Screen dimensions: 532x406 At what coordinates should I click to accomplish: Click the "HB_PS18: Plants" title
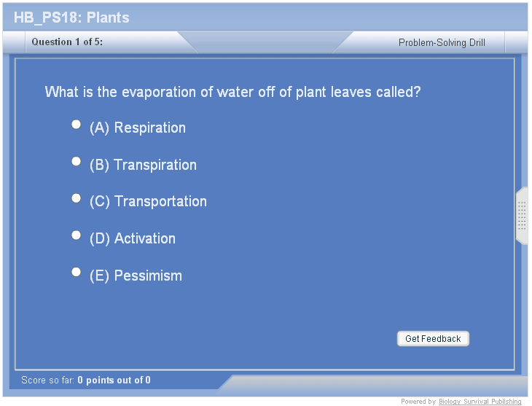point(71,17)
